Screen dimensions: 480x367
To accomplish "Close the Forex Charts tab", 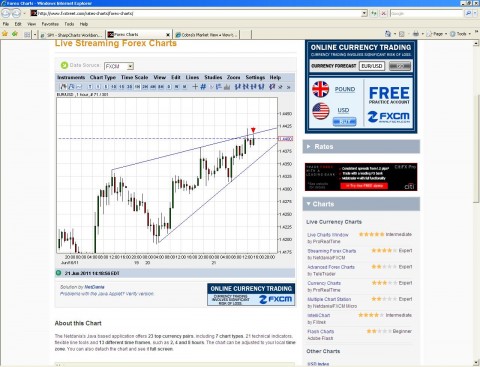I will (x=168, y=35).
